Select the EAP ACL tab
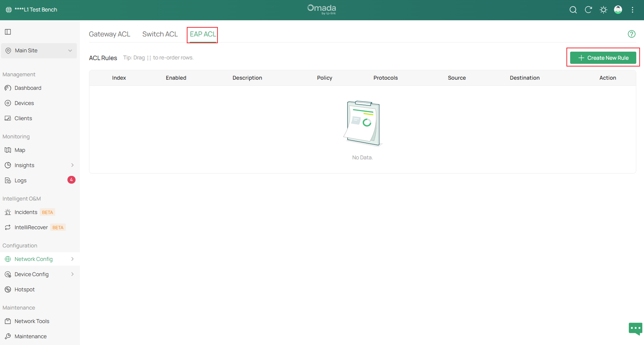The image size is (644, 345). tap(203, 34)
